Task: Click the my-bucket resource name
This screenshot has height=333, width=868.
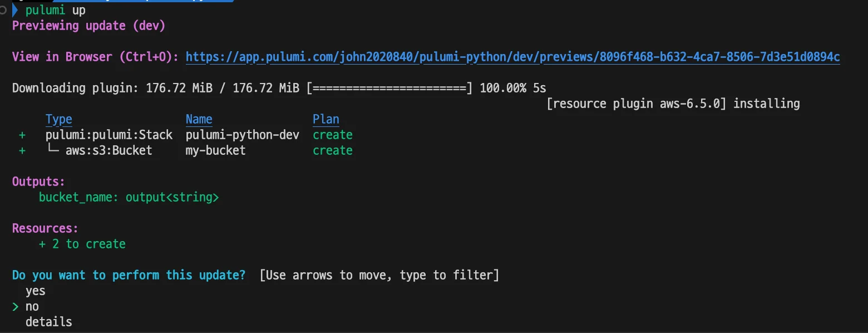Action: click(215, 150)
